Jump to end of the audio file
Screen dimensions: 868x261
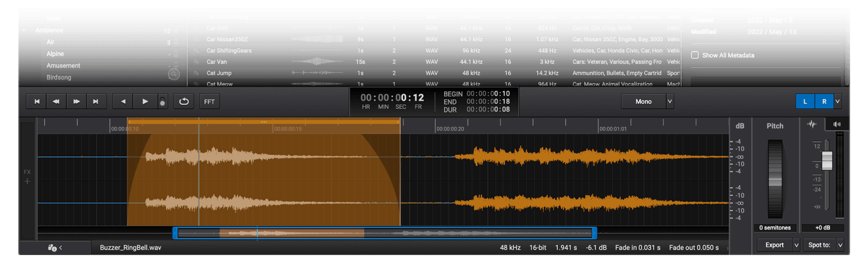click(x=95, y=101)
